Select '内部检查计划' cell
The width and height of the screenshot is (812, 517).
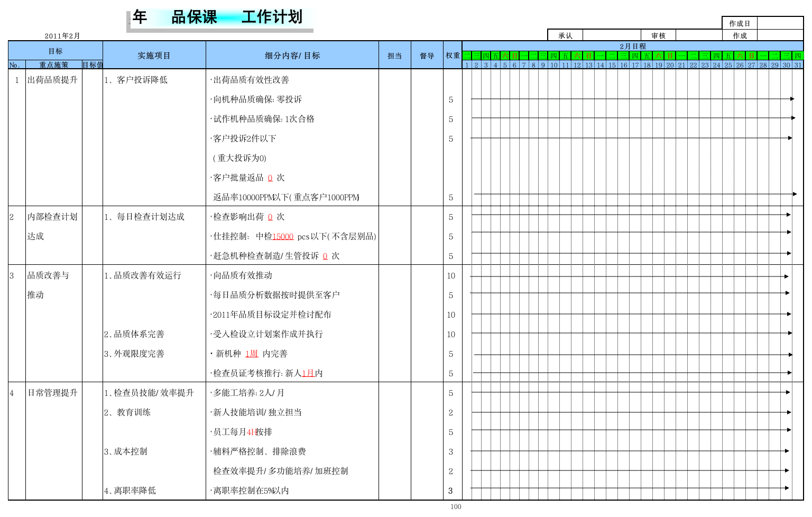click(x=52, y=217)
